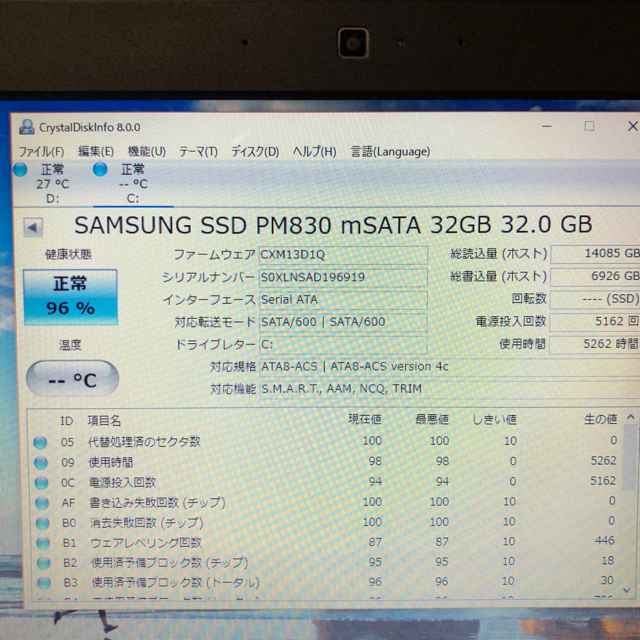Click raw value 5262 in attribute 09 row

click(x=603, y=461)
